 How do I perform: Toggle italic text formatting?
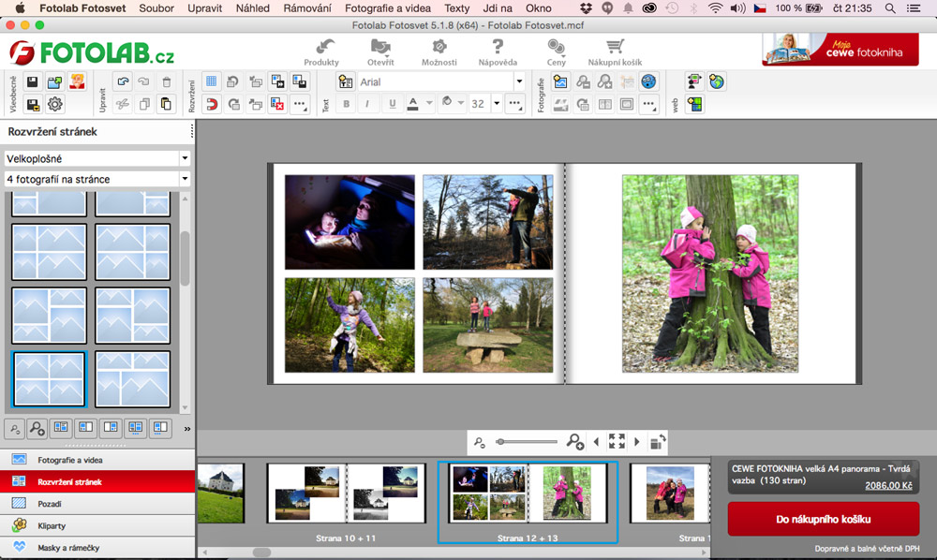[369, 104]
